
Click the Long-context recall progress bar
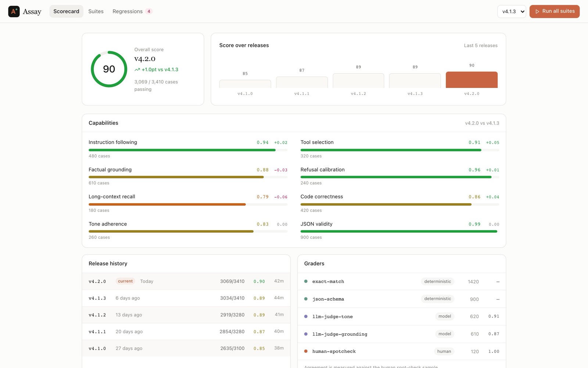pyautogui.click(x=188, y=204)
